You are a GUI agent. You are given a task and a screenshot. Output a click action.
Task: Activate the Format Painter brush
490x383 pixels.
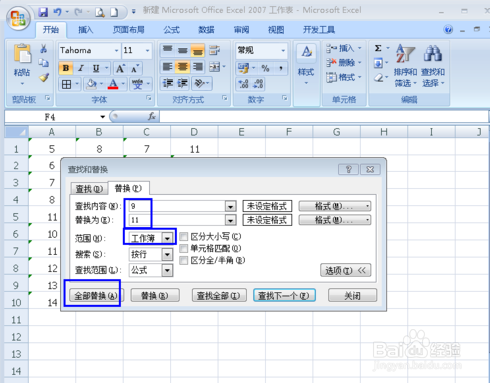coord(43,78)
